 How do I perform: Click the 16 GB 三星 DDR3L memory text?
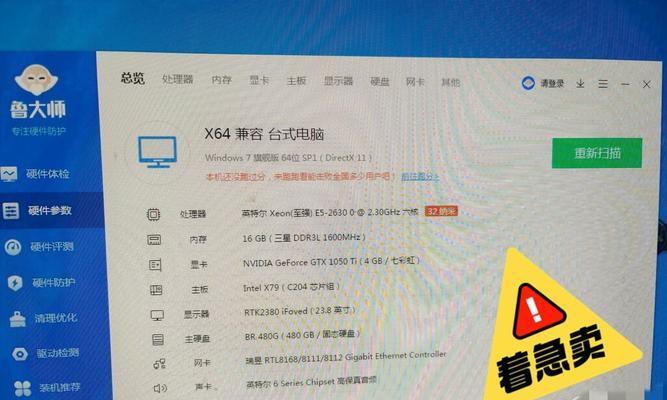(x=304, y=238)
